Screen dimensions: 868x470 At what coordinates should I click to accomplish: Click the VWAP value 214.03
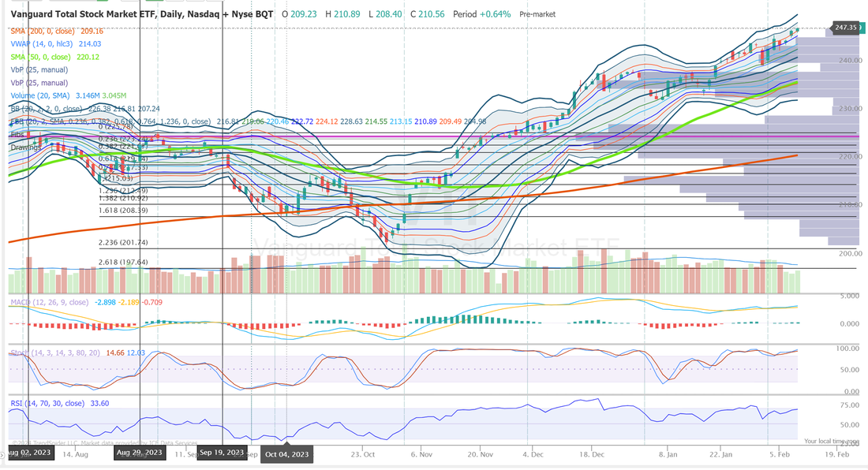(90, 43)
